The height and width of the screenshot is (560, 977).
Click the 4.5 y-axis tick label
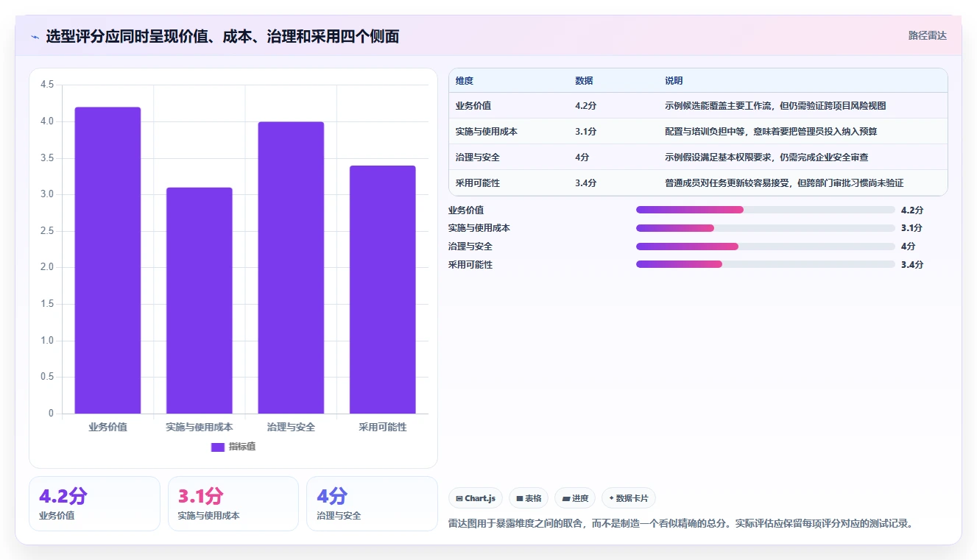pyautogui.click(x=47, y=85)
